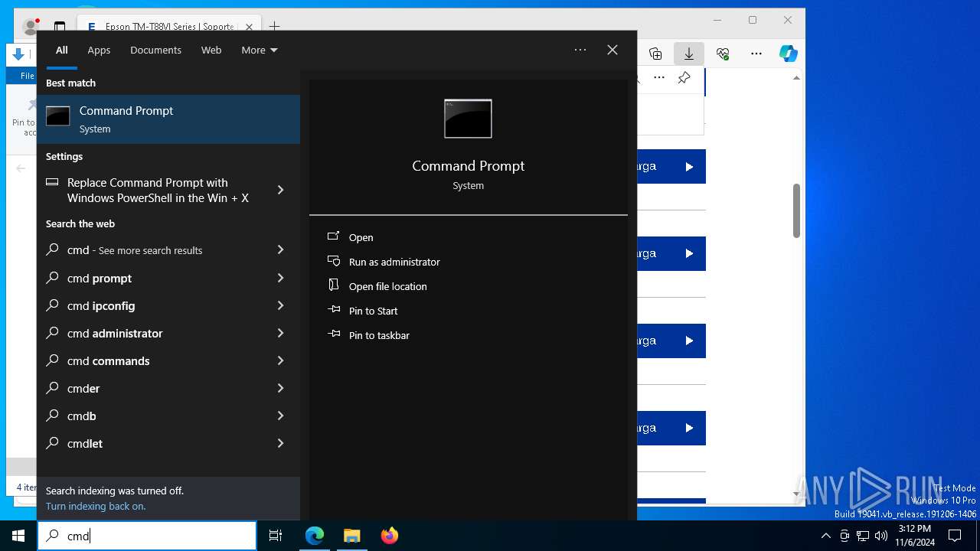The height and width of the screenshot is (551, 980).
Task: Expand arrow for 'cmd prompt' suggestion
Action: pyautogui.click(x=280, y=277)
